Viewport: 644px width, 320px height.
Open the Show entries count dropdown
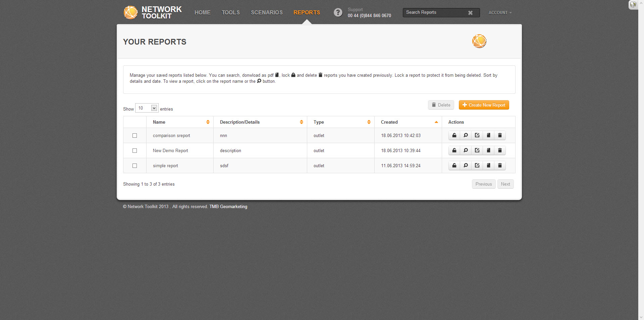tap(147, 108)
